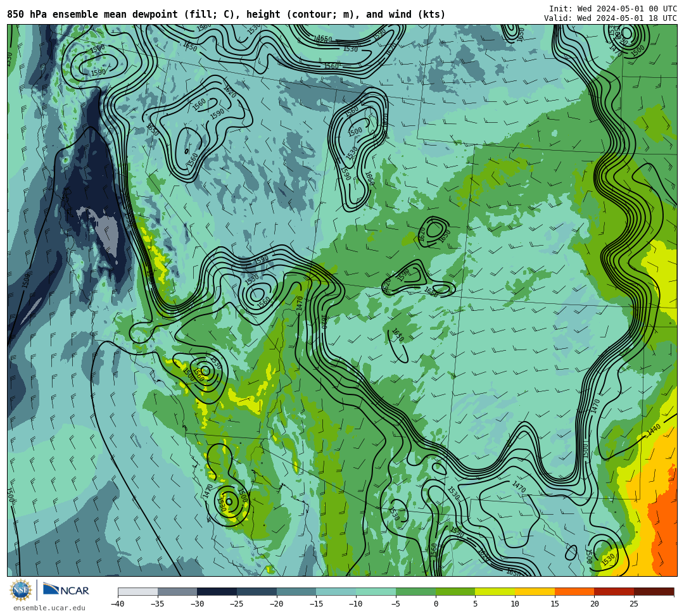
Task: Click the light teal -15 to -10 color swatch
Action: point(336,591)
